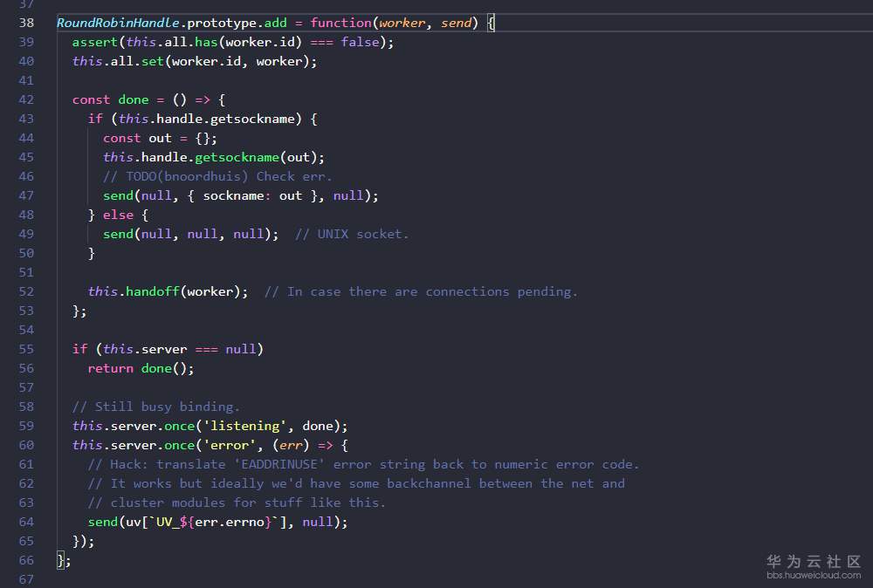Click the "err" arrow parameter on line 60
This screenshot has width=873, height=588.
(x=291, y=445)
